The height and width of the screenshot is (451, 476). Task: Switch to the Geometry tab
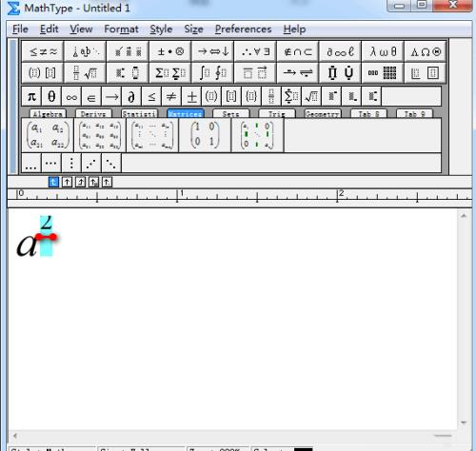323,113
